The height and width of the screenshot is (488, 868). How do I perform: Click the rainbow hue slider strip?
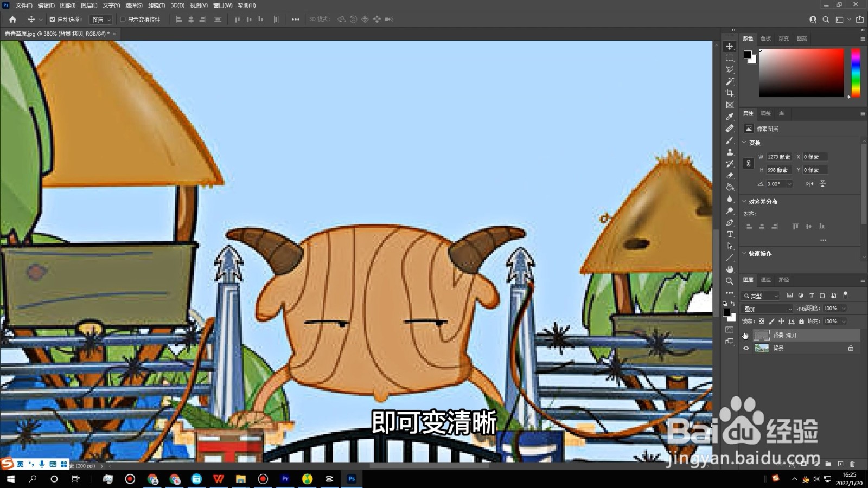(x=856, y=73)
